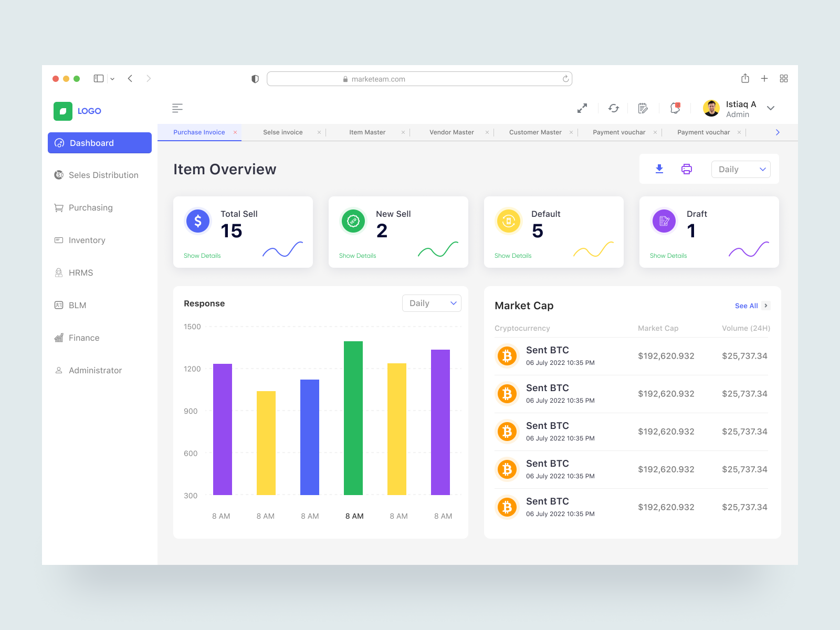The height and width of the screenshot is (630, 840).
Task: Open the notifications bell icon
Action: coord(675,108)
